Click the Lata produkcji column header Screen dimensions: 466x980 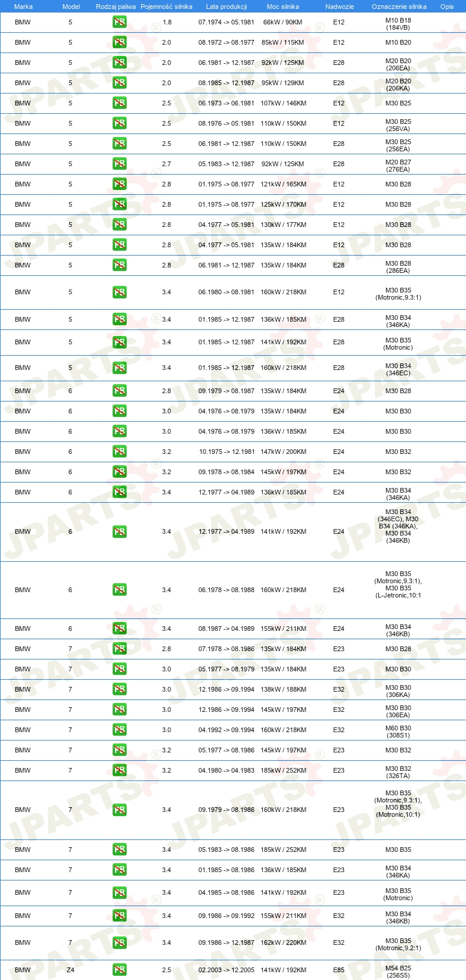coord(226,7)
